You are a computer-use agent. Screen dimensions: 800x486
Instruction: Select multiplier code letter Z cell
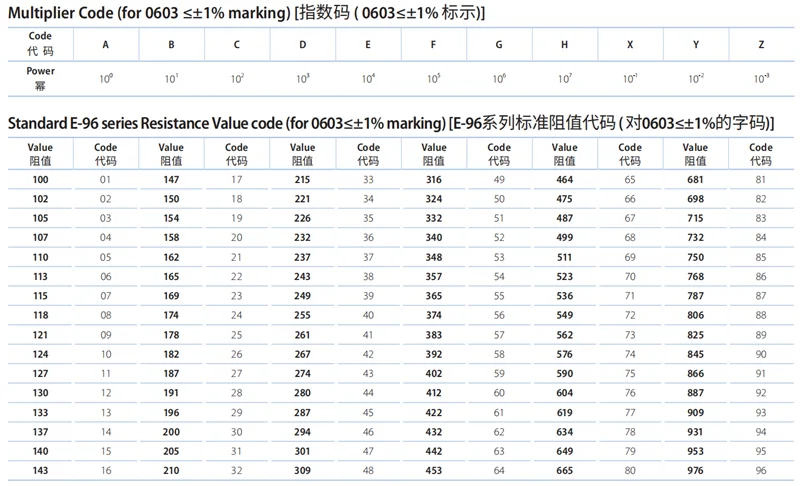pos(762,45)
